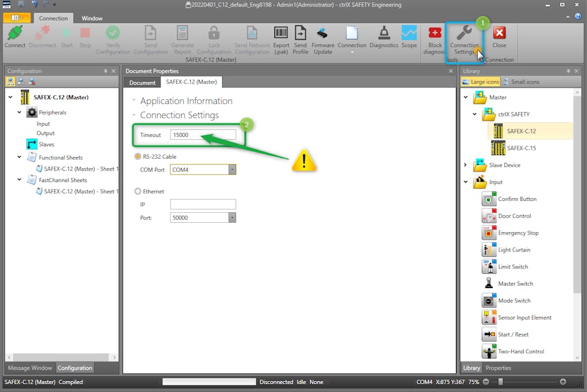Image resolution: width=587 pixels, height=392 pixels.
Task: Click the Disconnect ribbon icon
Action: tap(42, 33)
